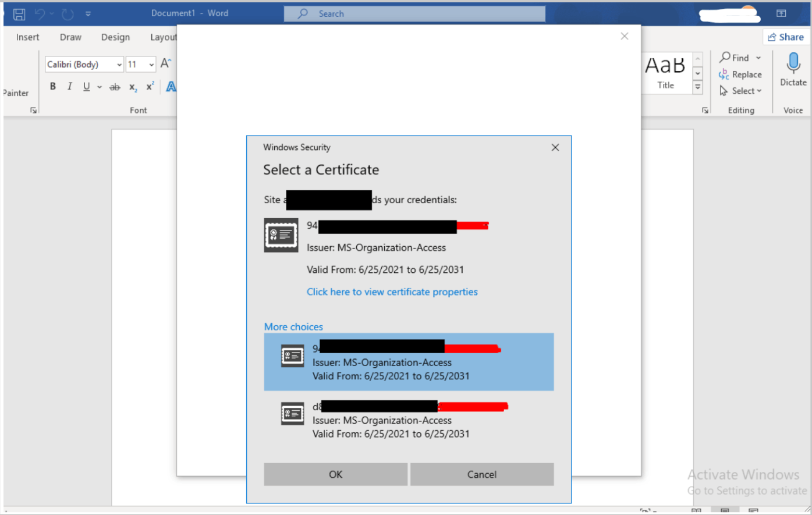Click Replace in the Editing group
The width and height of the screenshot is (812, 515).
click(740, 74)
